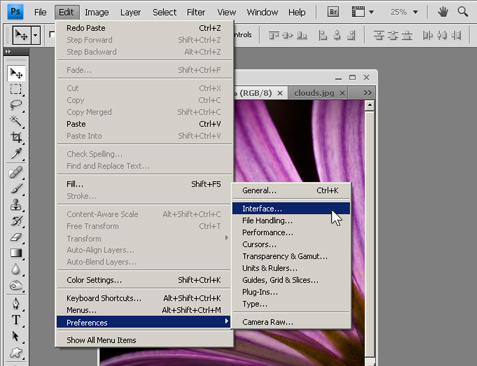Select the Lasso tool

[16, 105]
